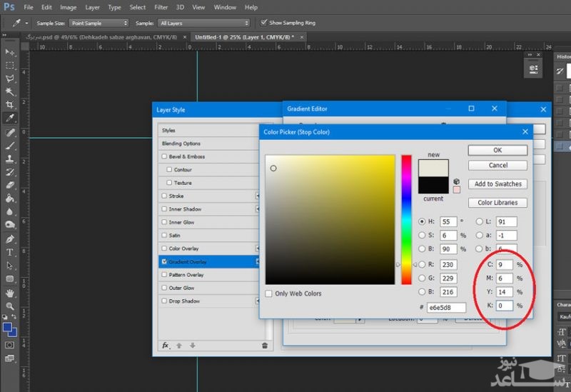This screenshot has height=392, width=571.
Task: Select the Hand tool
Action: point(10,293)
